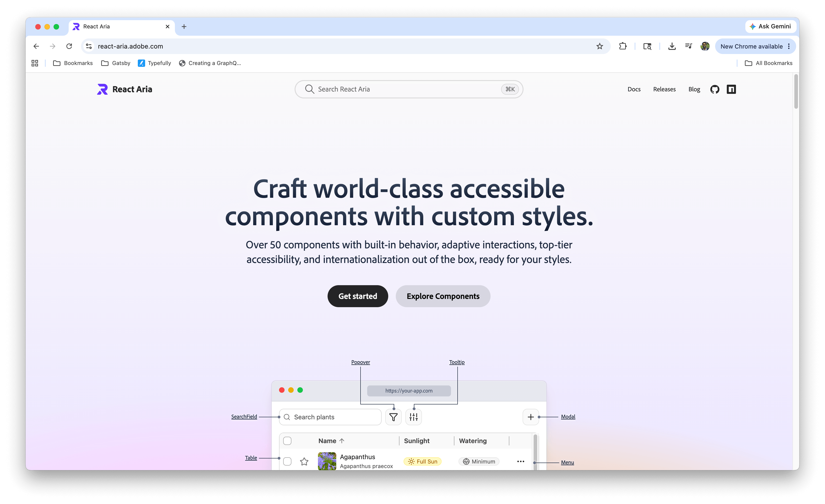Viewport: 825px width, 504px height.
Task: Open the Typefully bookmark
Action: pyautogui.click(x=154, y=63)
